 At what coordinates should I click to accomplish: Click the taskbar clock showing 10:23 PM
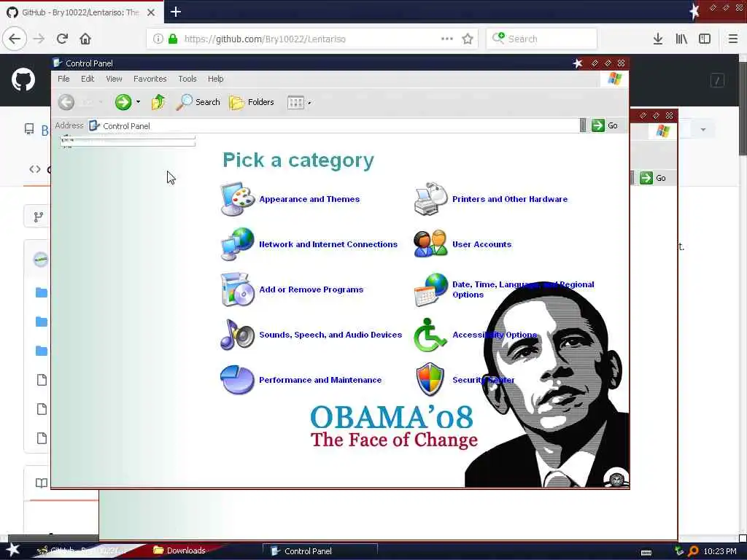click(720, 551)
